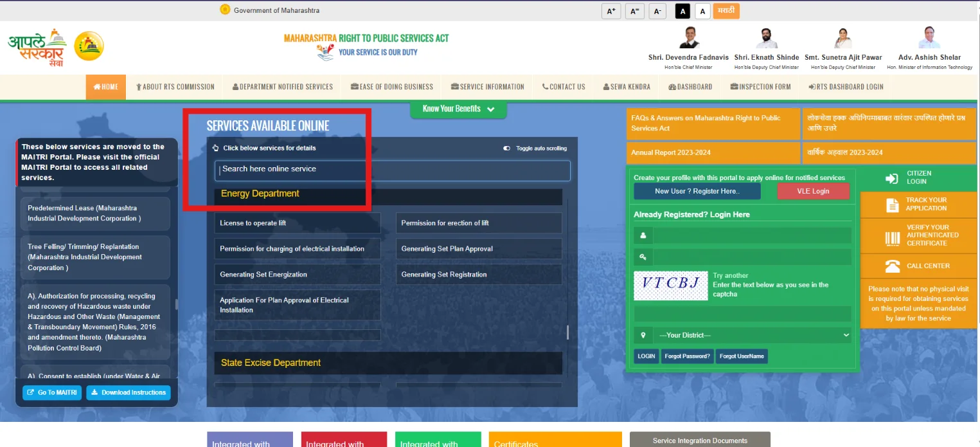Screen dimensions: 980x447
Task: Click Track Your Application document icon
Action: [x=892, y=205]
